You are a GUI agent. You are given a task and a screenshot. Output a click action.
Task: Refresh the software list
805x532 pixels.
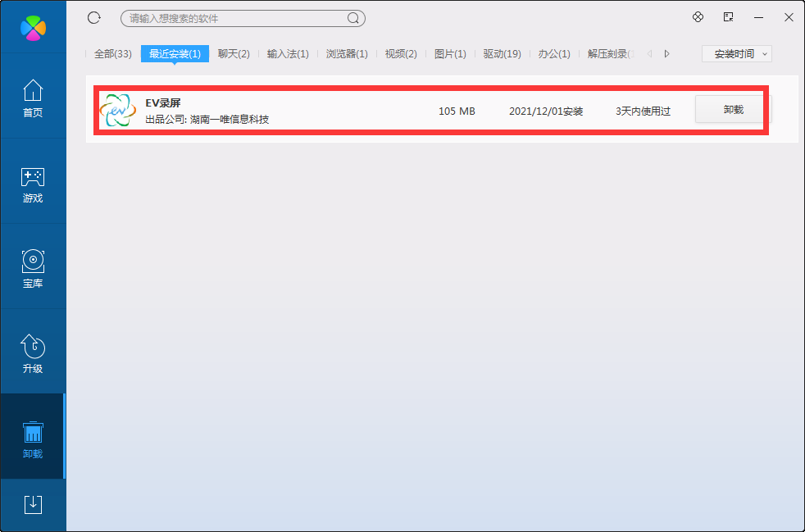[x=93, y=17]
